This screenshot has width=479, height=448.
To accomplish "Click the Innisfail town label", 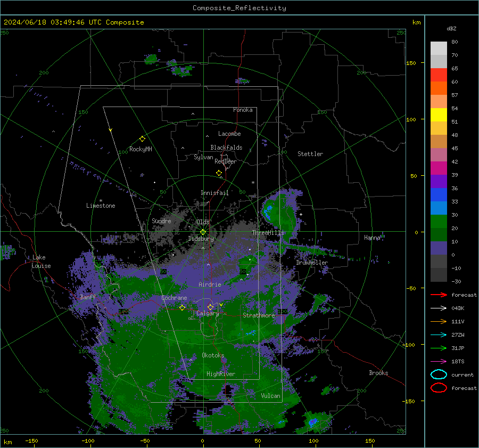I will (x=214, y=193).
